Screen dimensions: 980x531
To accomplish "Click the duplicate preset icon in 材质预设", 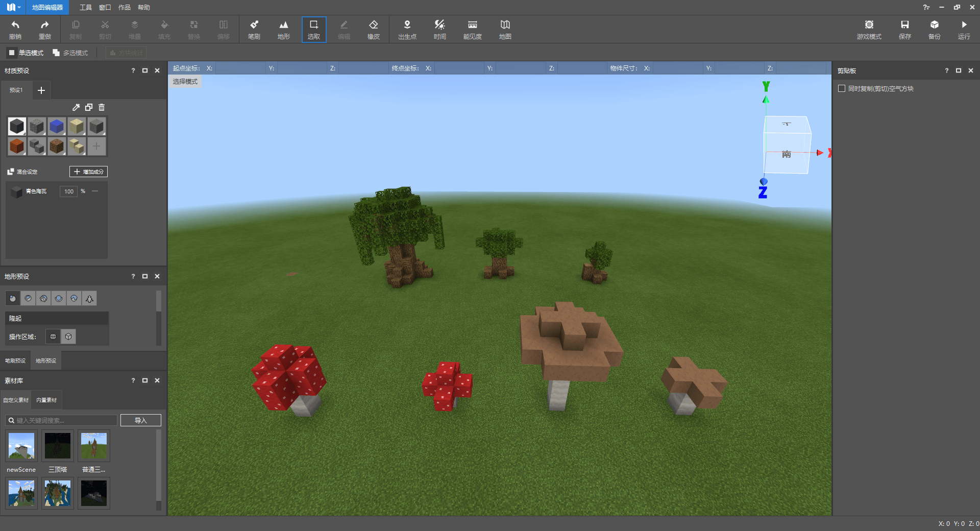I will coord(89,107).
